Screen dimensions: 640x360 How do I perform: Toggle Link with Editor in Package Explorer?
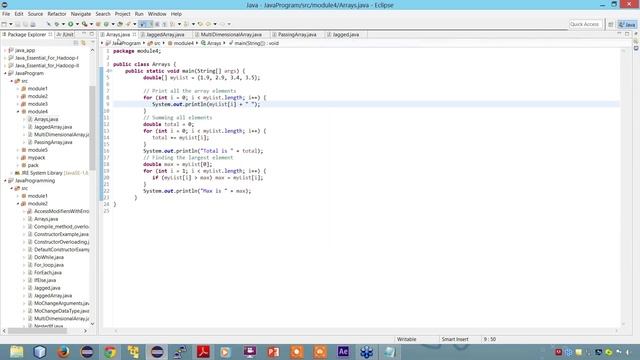[83, 42]
